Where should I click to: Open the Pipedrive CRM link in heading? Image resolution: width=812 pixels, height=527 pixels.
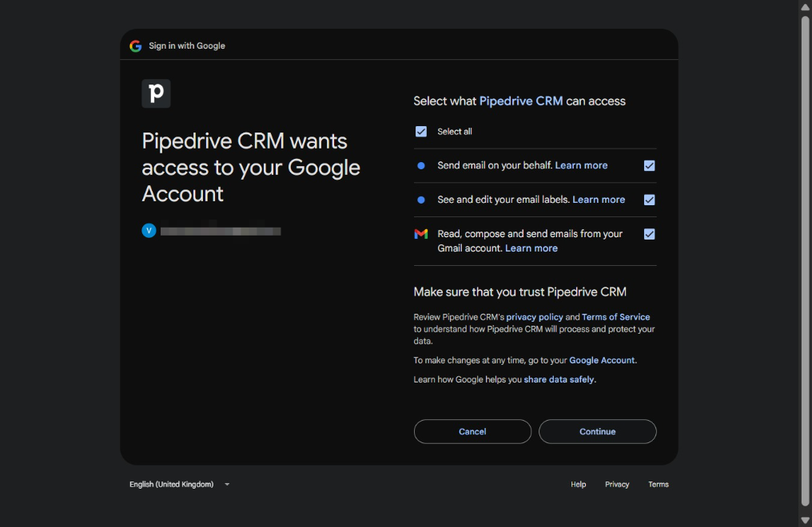click(520, 101)
